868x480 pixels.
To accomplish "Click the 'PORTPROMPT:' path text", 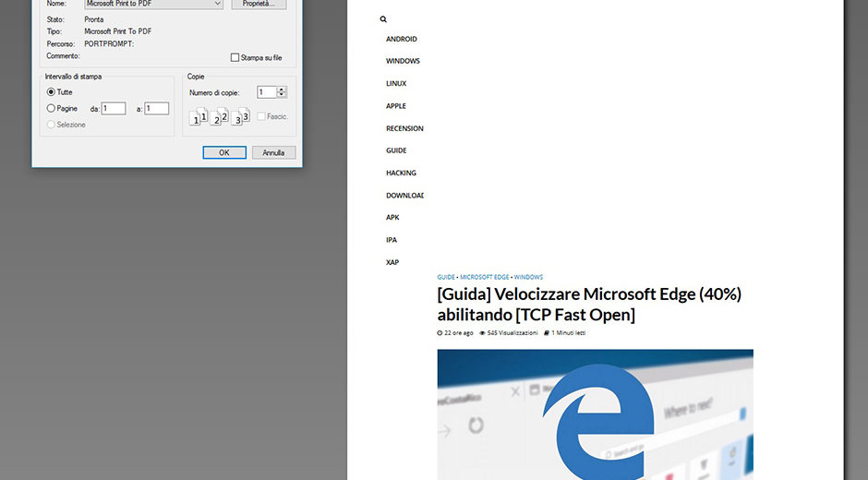I will click(109, 43).
